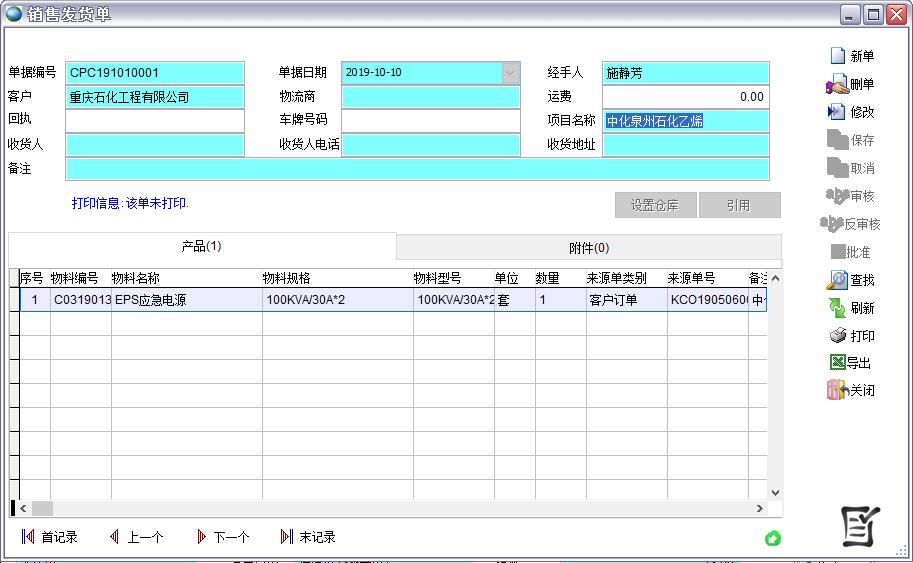Expand the 单据日期 date dropdown
The image size is (913, 563).
tap(510, 73)
